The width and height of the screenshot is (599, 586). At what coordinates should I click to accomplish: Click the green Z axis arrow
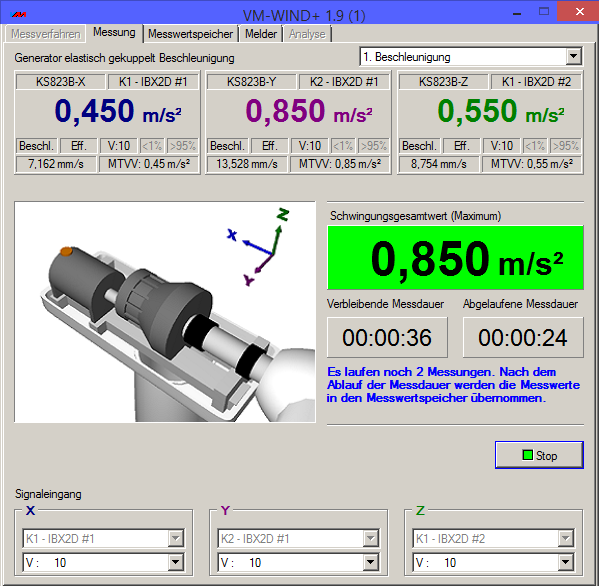point(277,240)
